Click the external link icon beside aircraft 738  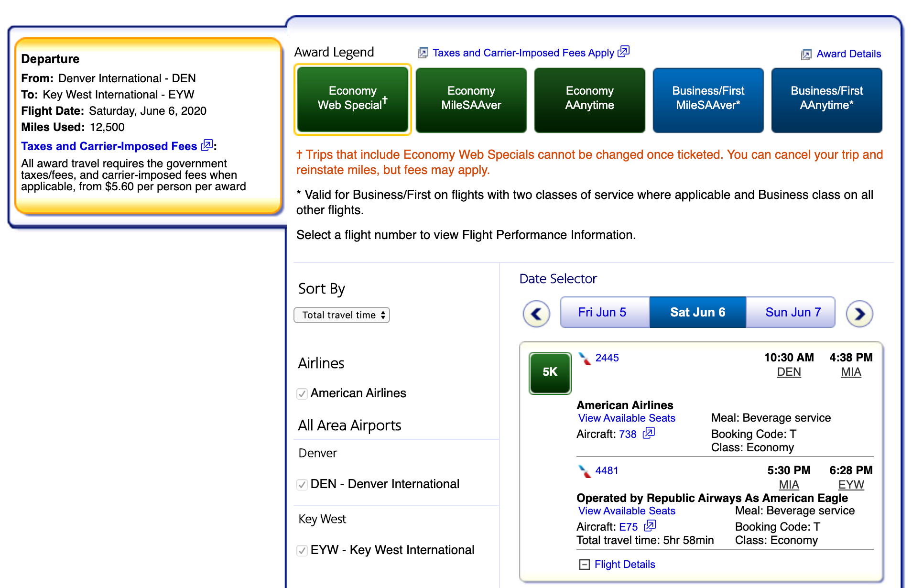click(649, 433)
